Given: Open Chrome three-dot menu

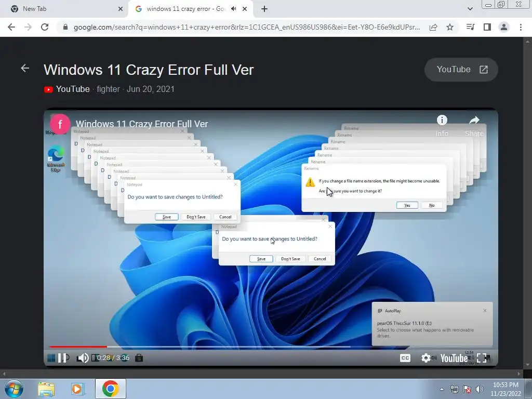Looking at the screenshot, I should coord(521,27).
